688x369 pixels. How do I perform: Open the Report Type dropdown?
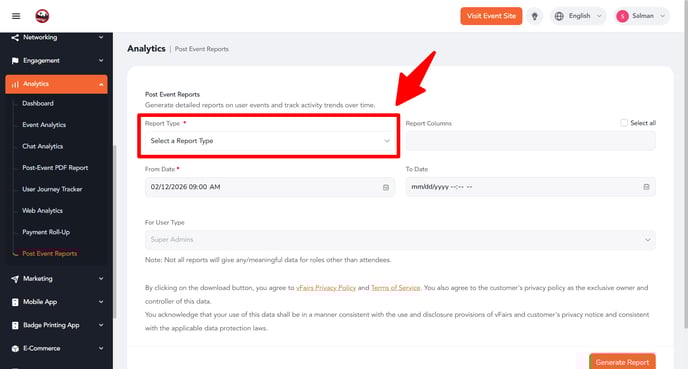(x=269, y=141)
